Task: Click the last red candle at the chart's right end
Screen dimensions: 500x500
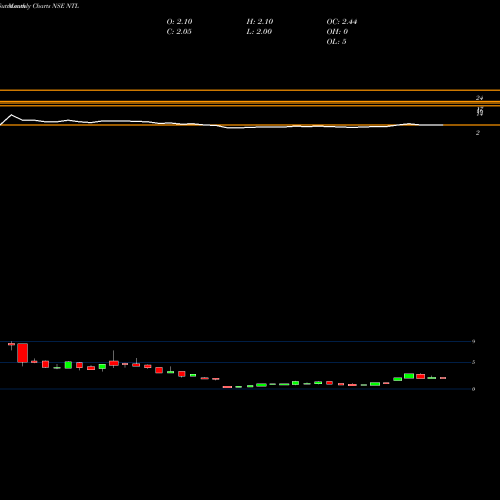Action: pyautogui.click(x=443, y=378)
